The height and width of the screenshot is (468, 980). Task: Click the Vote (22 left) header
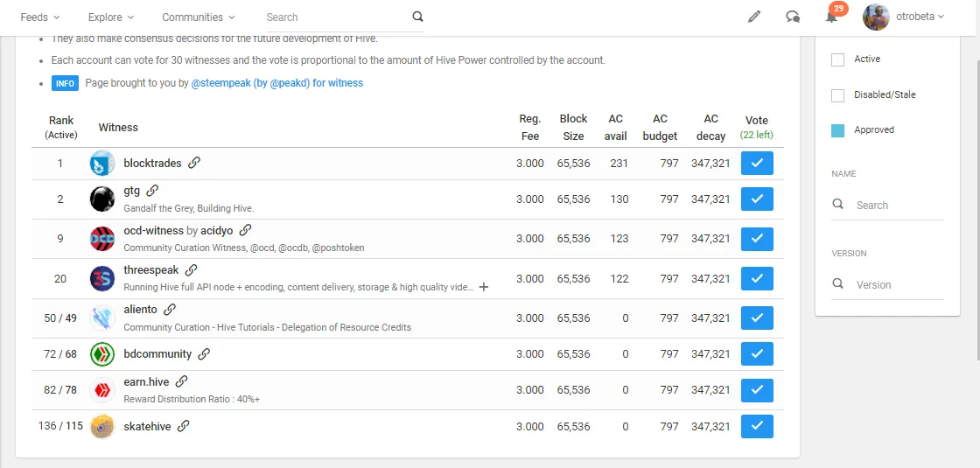point(757,127)
